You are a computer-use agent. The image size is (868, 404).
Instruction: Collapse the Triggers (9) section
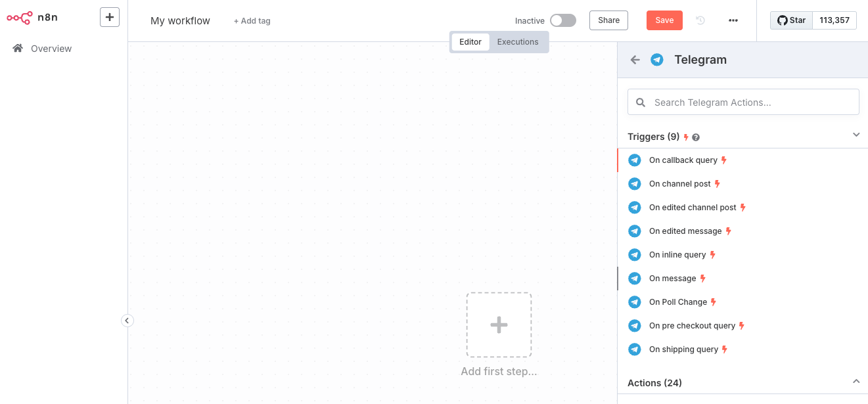(856, 135)
